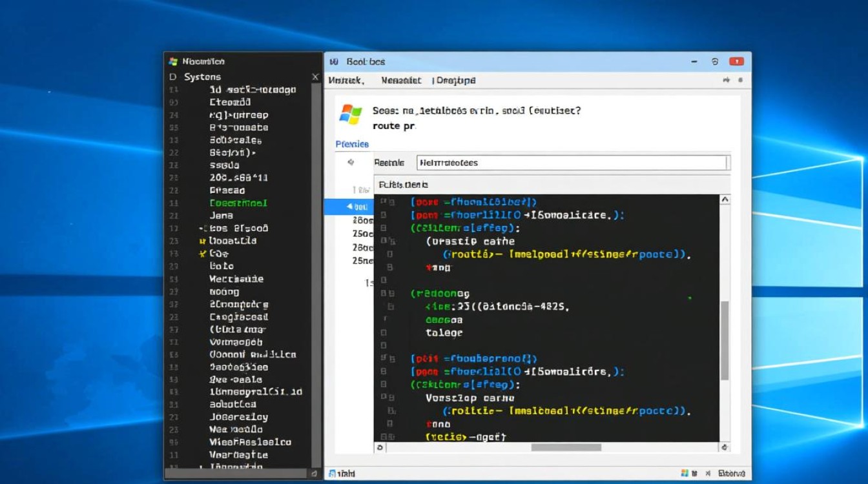
Task: Click the horizontal scrollbar thumb under code
Action: (x=566, y=447)
